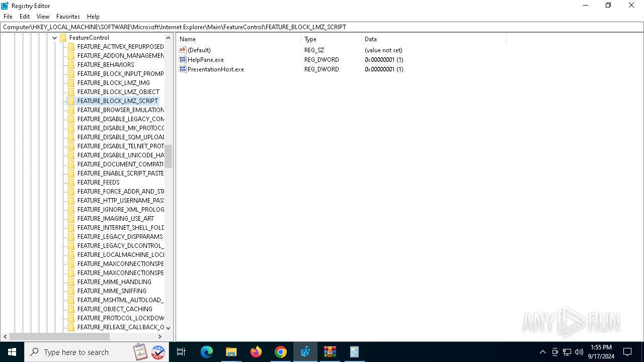The width and height of the screenshot is (644, 362).
Task: Click the FEATURE_BLOCK_LMZ_OBJECT folder icon
Action: pyautogui.click(x=71, y=92)
